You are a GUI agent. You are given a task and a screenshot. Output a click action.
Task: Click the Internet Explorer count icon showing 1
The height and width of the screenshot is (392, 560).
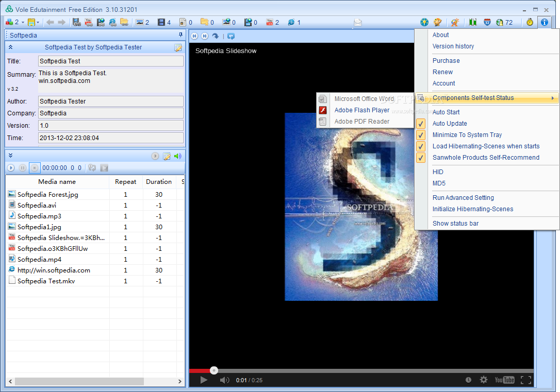pyautogui.click(x=291, y=23)
